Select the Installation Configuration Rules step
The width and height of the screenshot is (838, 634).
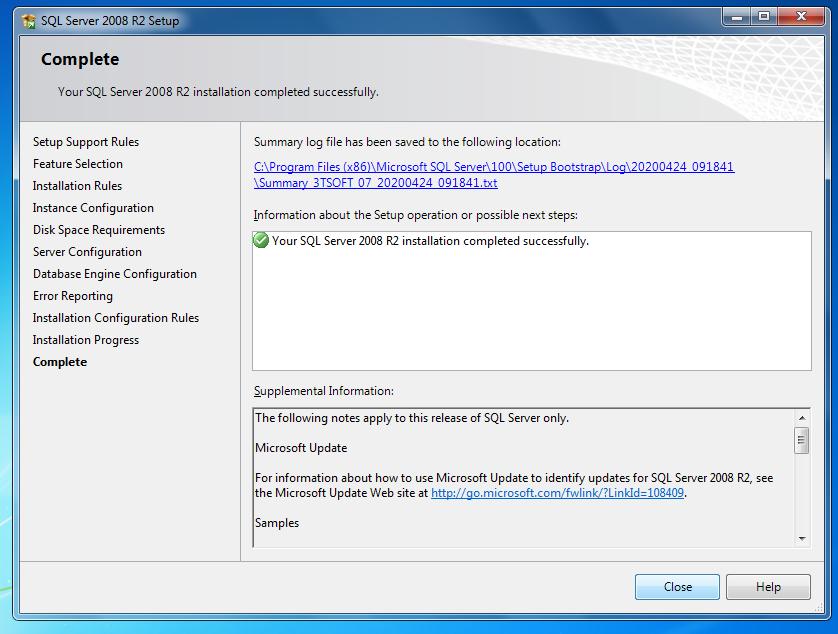[116, 318]
